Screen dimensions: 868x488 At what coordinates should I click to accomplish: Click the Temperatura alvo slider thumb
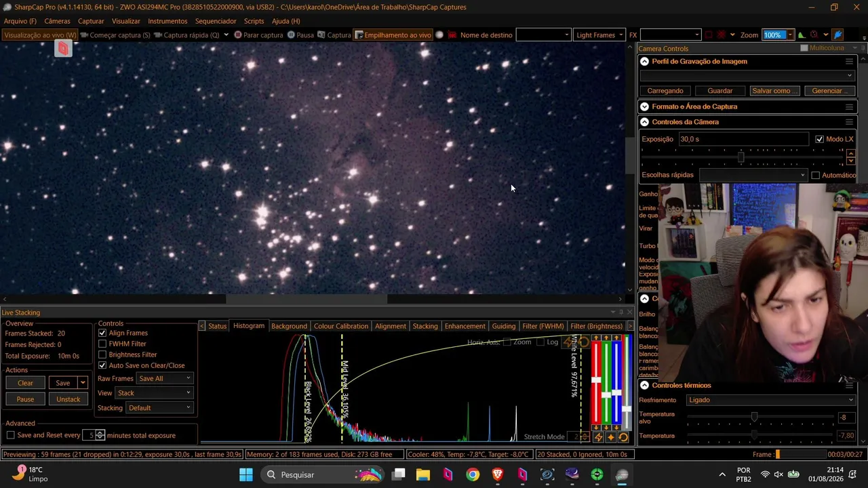(x=754, y=418)
